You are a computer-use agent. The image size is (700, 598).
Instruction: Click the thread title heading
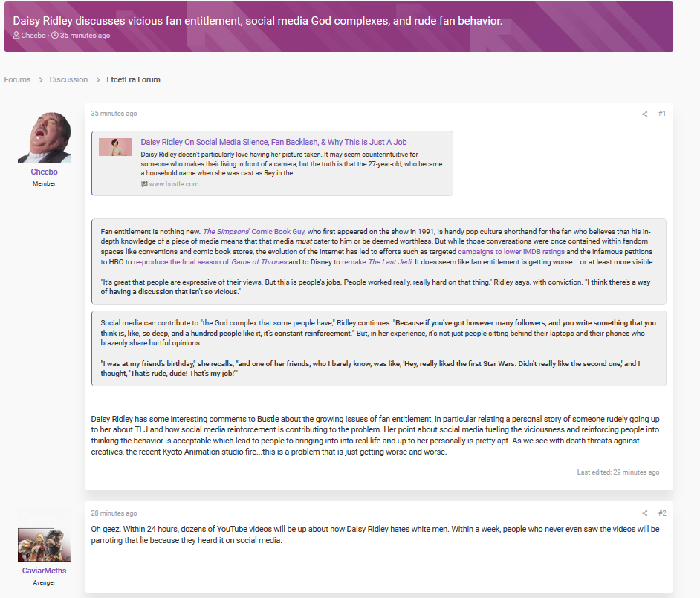258,21
